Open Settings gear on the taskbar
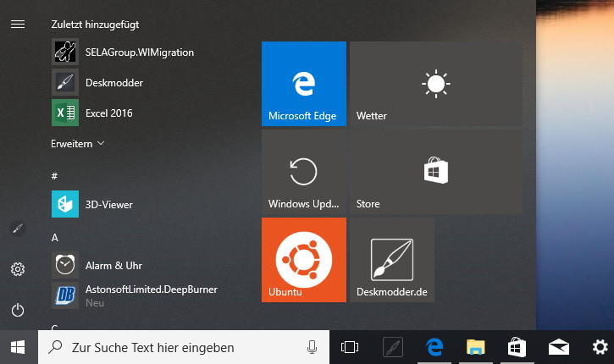 600,347
